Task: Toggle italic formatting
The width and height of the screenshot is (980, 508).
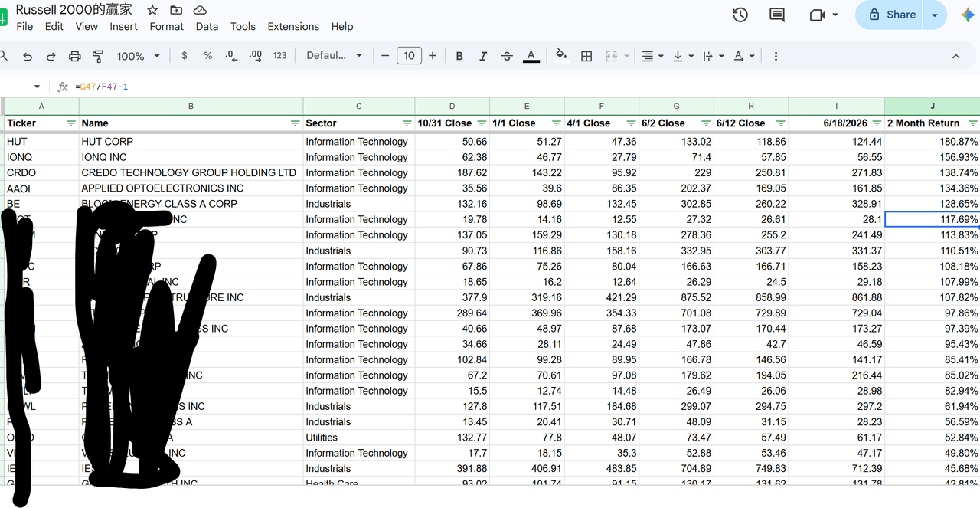Action: [x=483, y=56]
